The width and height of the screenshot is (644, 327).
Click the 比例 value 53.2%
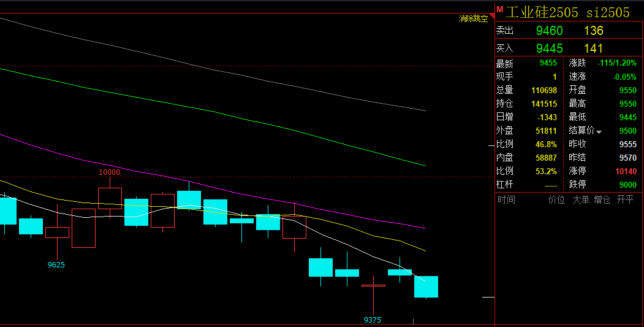(546, 171)
